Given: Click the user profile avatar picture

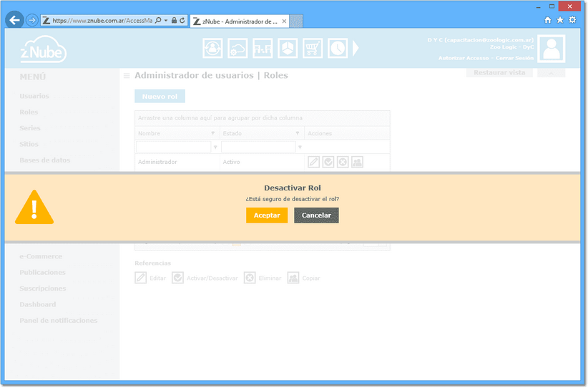Looking at the screenshot, I should pyautogui.click(x=552, y=49).
